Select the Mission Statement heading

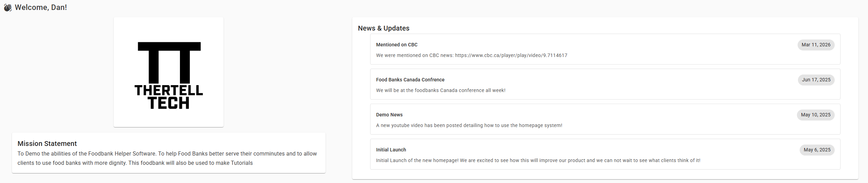(x=47, y=144)
